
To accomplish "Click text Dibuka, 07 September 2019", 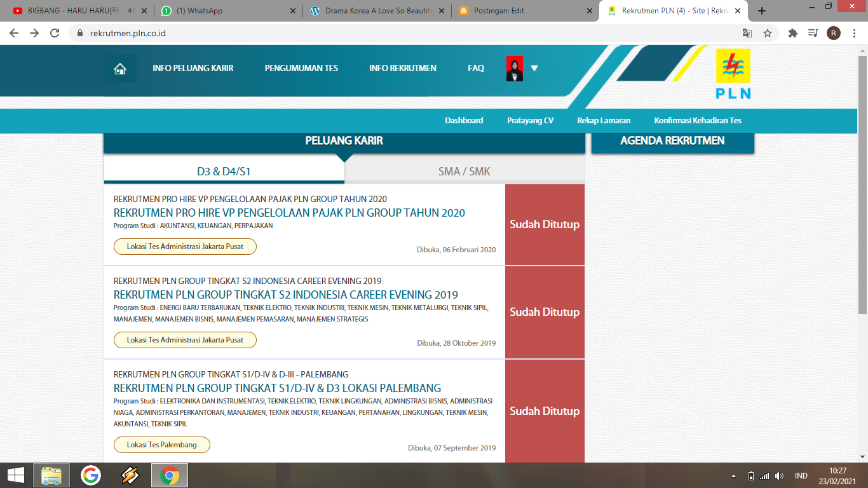I will [x=452, y=448].
